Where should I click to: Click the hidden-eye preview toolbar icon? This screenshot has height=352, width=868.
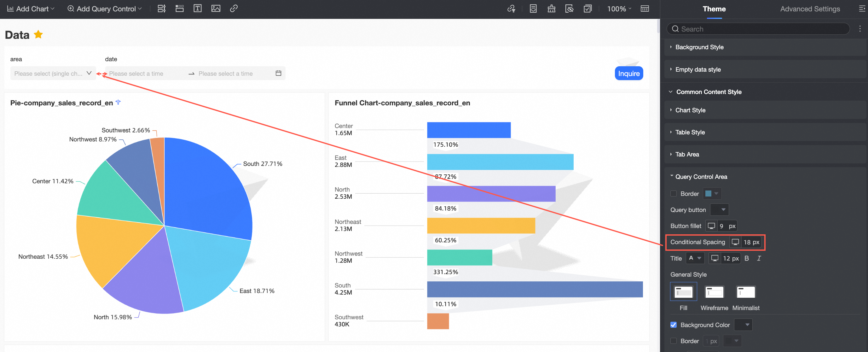[569, 9]
